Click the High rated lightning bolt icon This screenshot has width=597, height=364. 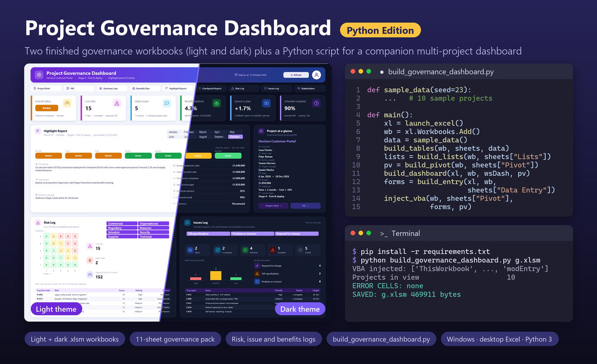(90, 260)
